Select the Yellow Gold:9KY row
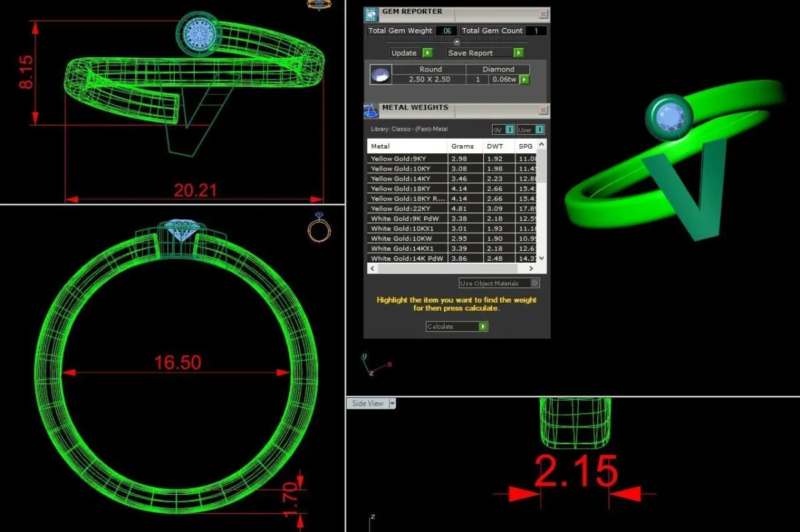The height and width of the screenshot is (532, 800). pyautogui.click(x=452, y=159)
